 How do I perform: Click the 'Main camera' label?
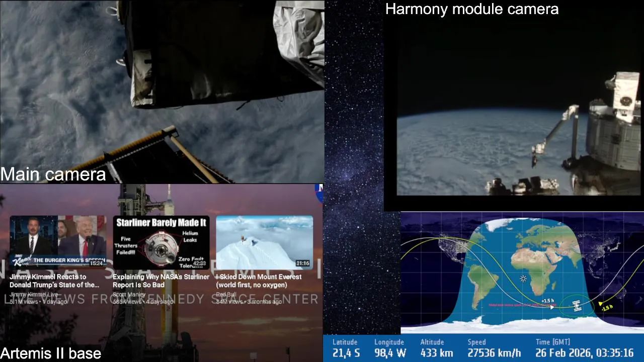point(53,174)
